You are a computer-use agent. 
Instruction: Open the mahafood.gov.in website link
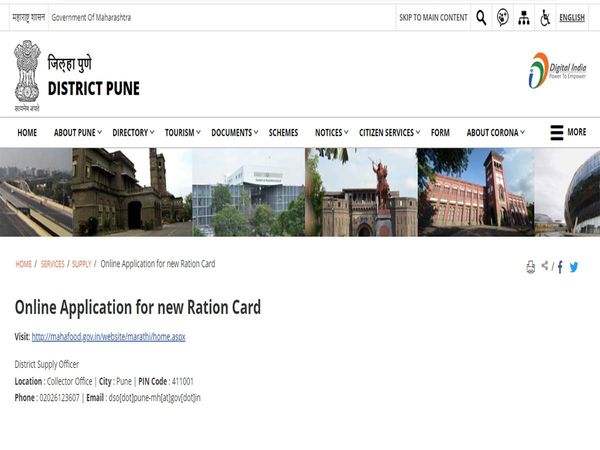pos(108,337)
